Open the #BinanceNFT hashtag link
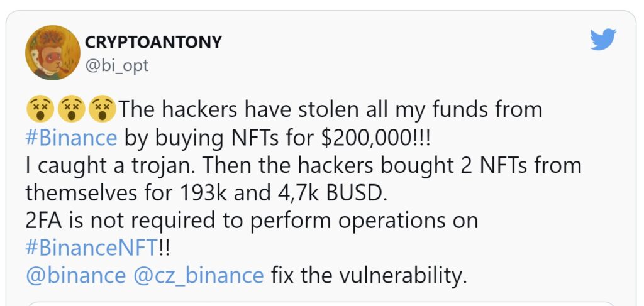Screen dimensions: 644x306 point(89,248)
